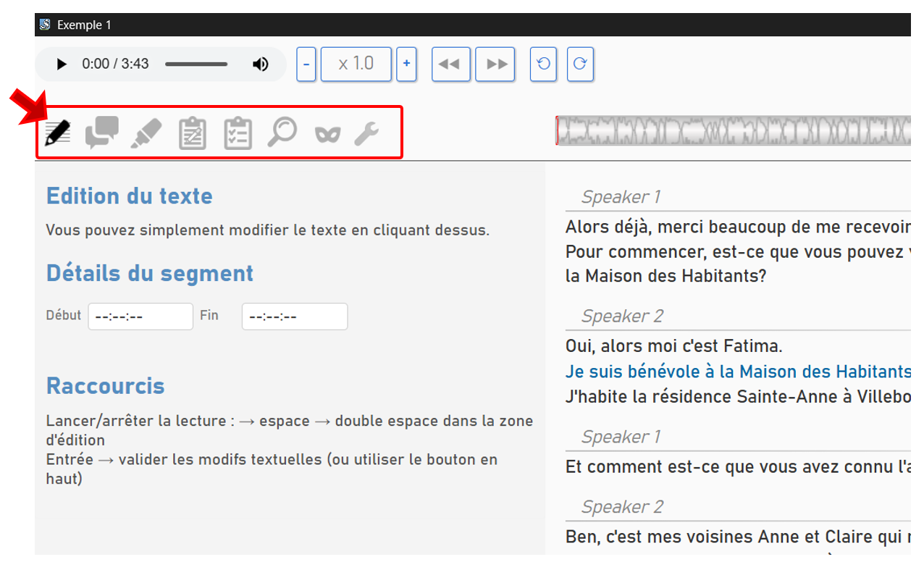Open the wrench settings tool

367,133
